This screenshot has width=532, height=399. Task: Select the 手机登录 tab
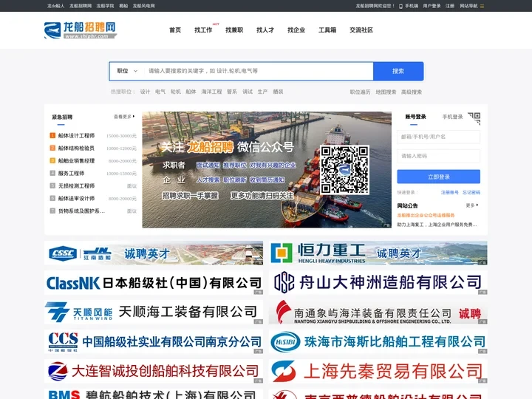[x=452, y=117]
